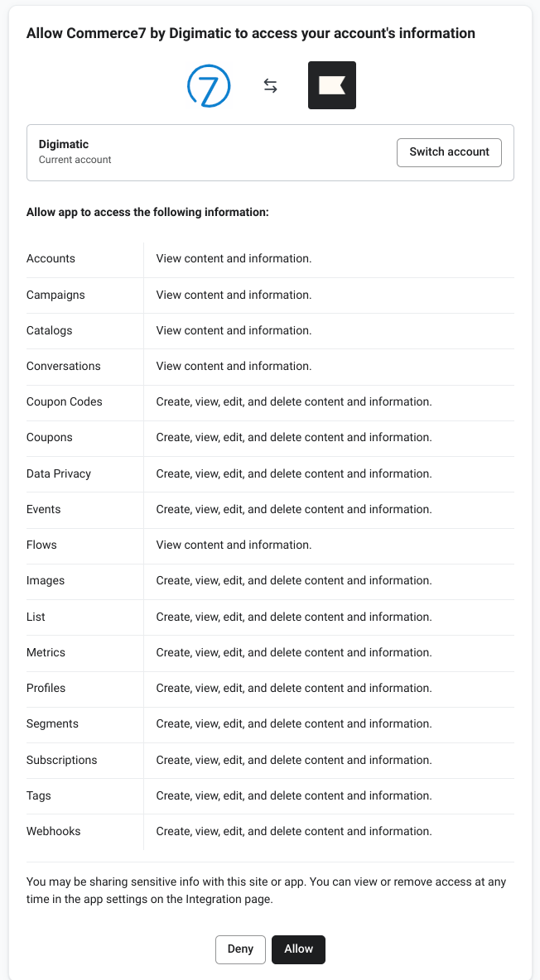Click the Coupon Codes permission label
The width and height of the screenshot is (540, 980).
(x=65, y=401)
